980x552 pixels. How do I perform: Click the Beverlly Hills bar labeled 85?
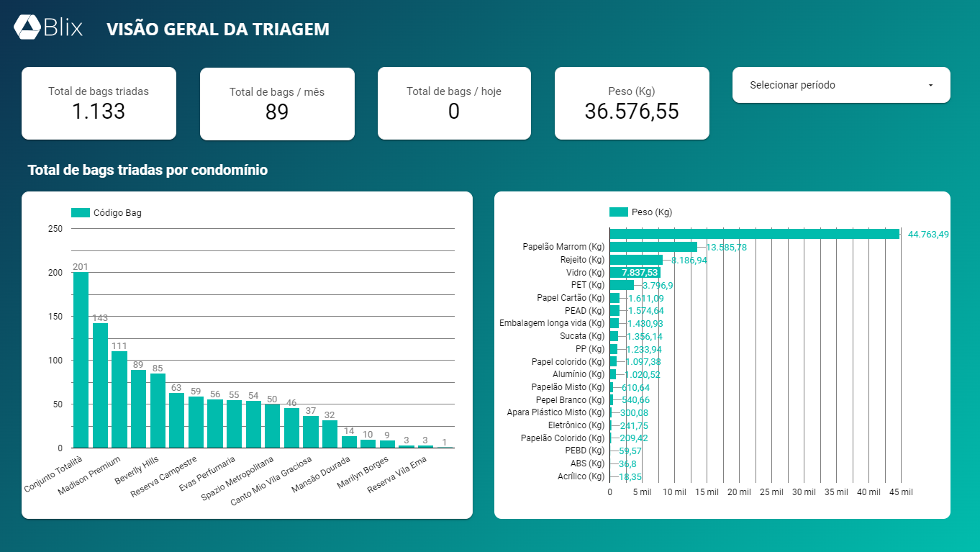158,410
